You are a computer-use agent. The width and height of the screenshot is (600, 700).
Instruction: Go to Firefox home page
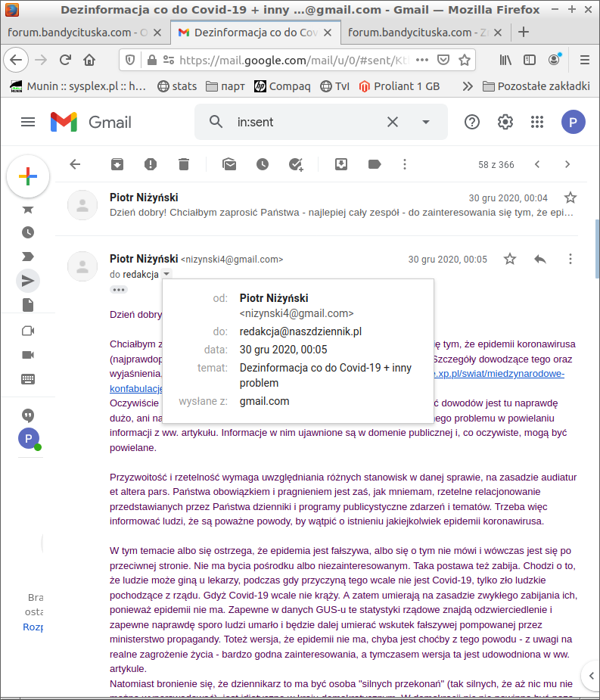click(x=89, y=60)
